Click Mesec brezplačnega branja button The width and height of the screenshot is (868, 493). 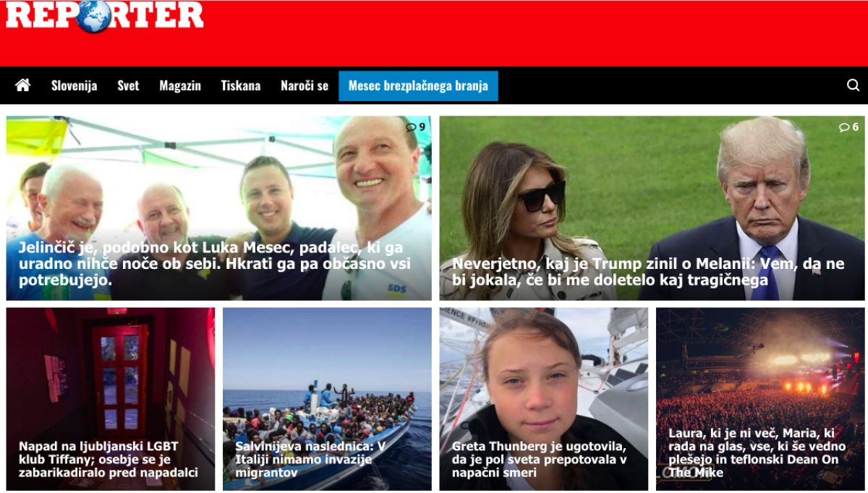418,86
